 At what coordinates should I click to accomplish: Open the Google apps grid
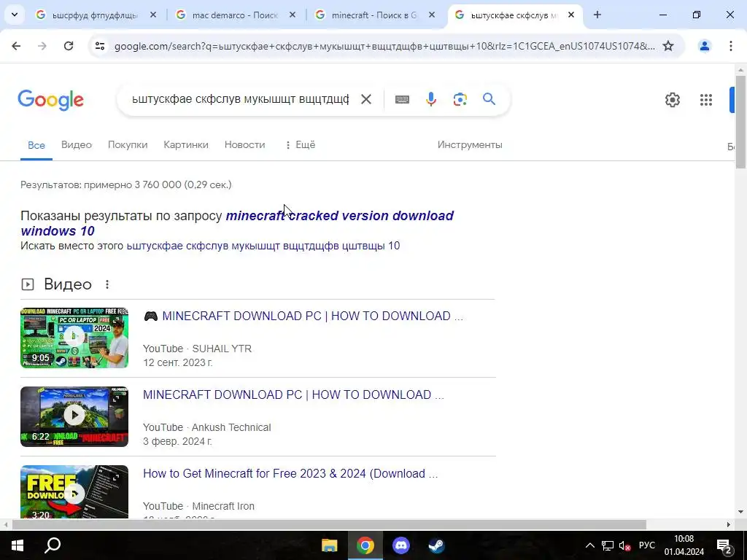706,99
